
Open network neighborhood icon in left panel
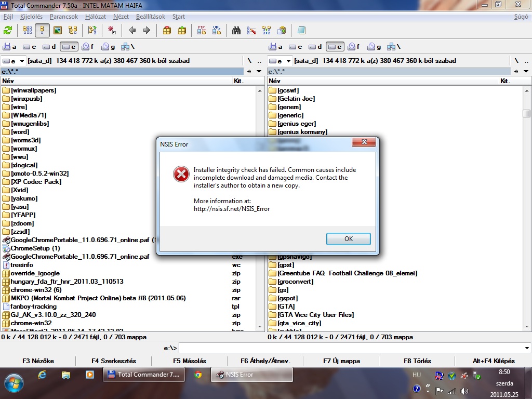point(128,47)
